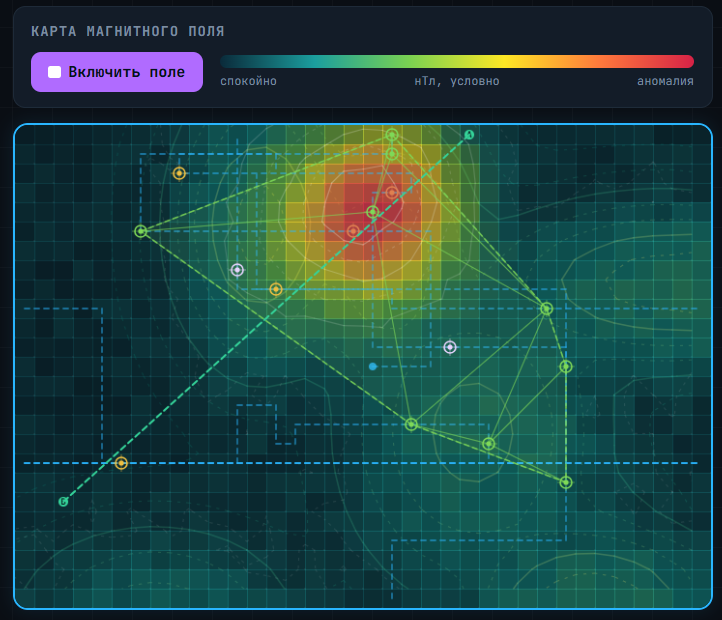Select the white target marker left of the hotspot
722x620 pixels.
pos(237,270)
